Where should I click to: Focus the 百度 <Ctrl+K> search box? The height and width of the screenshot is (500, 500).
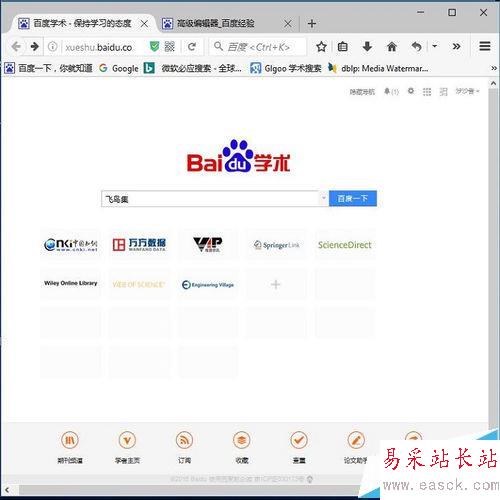point(258,47)
